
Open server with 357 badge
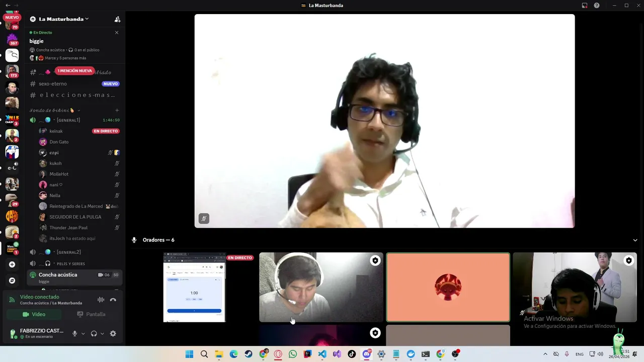point(12,39)
